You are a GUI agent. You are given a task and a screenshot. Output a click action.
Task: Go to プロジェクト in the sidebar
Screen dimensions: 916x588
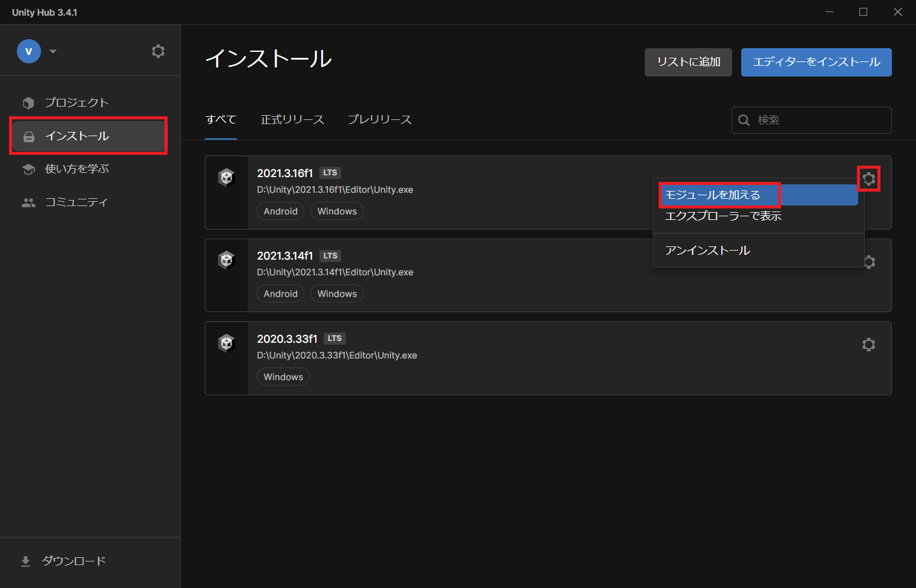pos(90,102)
